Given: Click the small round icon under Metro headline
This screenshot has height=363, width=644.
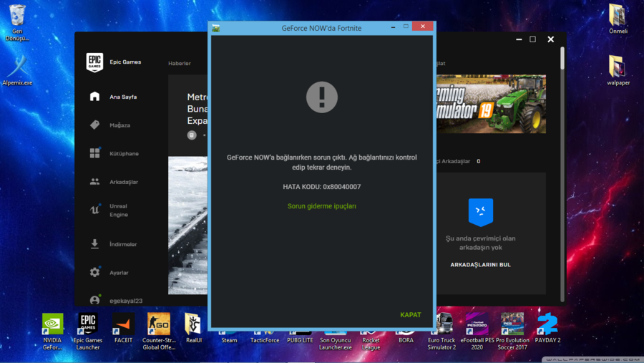Looking at the screenshot, I should 192,135.
